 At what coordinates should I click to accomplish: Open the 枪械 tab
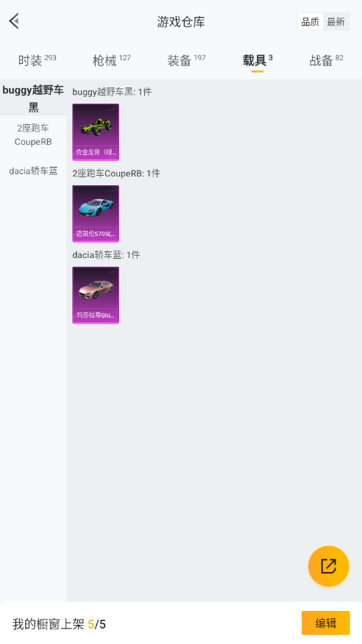click(x=111, y=60)
